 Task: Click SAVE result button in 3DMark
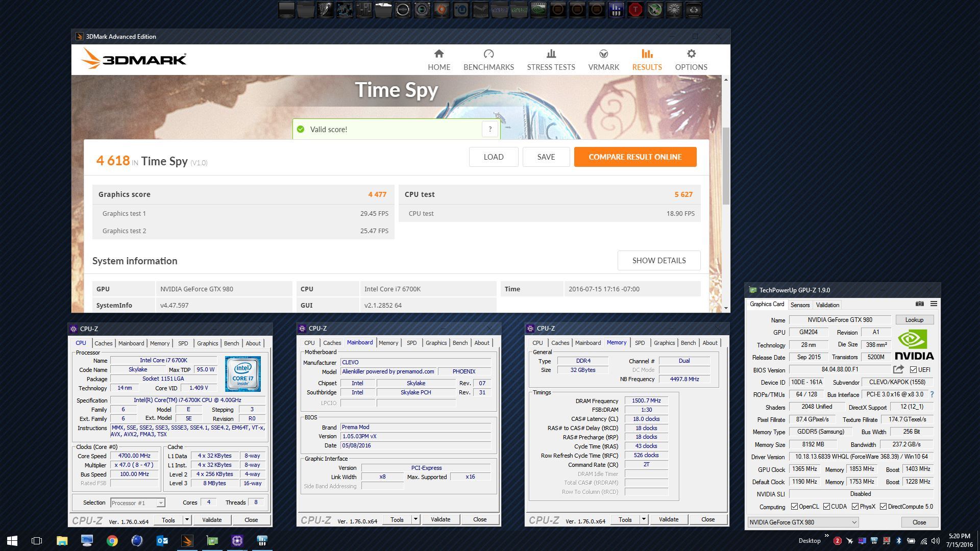(x=546, y=157)
